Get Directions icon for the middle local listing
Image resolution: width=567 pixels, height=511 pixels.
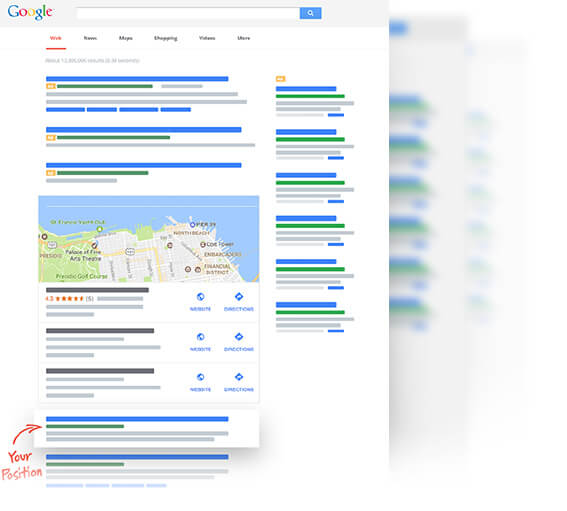pyautogui.click(x=239, y=337)
